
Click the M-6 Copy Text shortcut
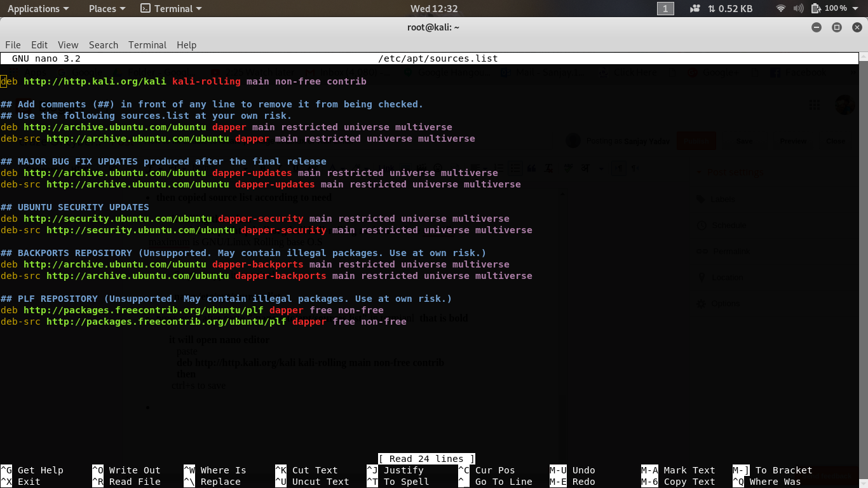678,482
